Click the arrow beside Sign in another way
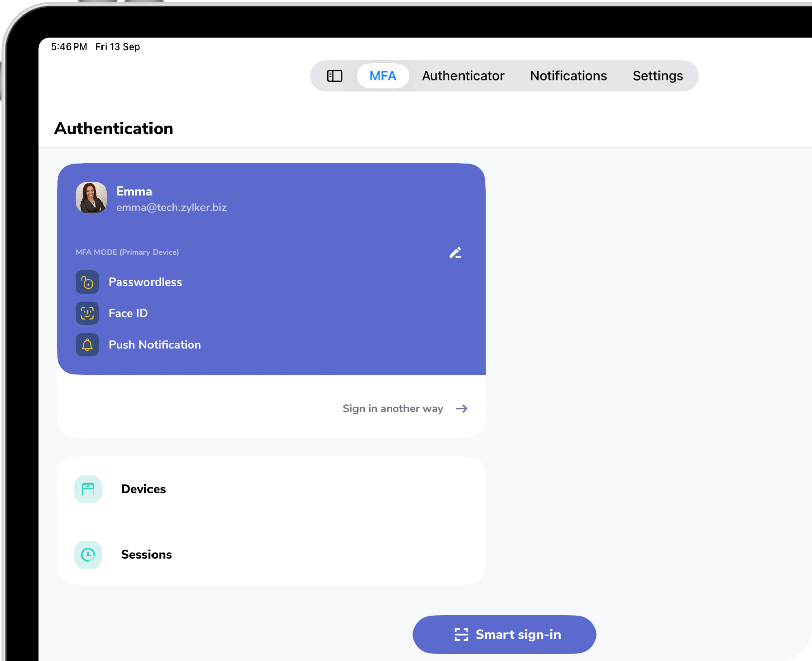The width and height of the screenshot is (812, 661). 462,408
